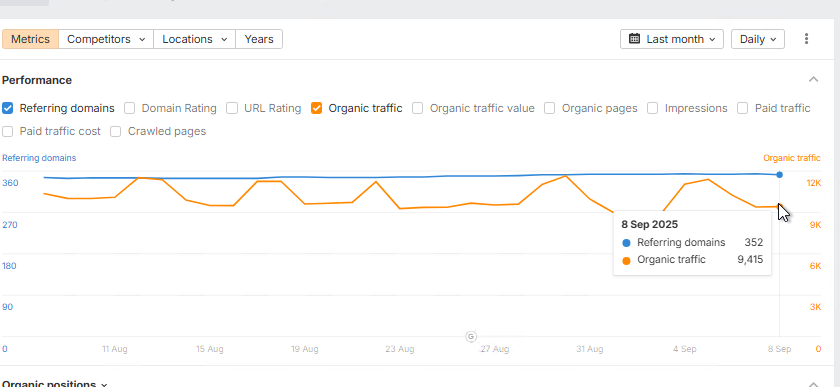Open the Daily interval dropdown
This screenshot has width=840, height=387.
click(758, 39)
